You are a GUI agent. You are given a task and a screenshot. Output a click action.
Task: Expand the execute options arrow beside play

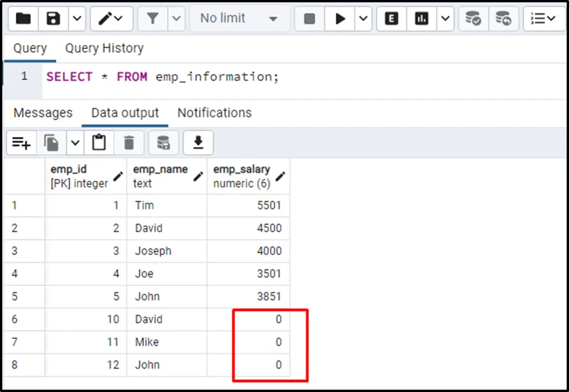(363, 19)
